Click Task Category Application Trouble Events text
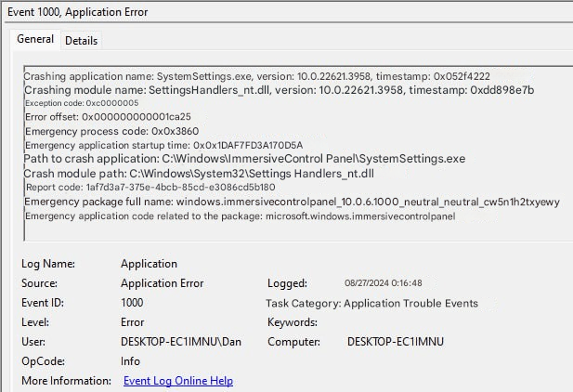This screenshot has height=392, width=573. pyautogui.click(x=371, y=303)
